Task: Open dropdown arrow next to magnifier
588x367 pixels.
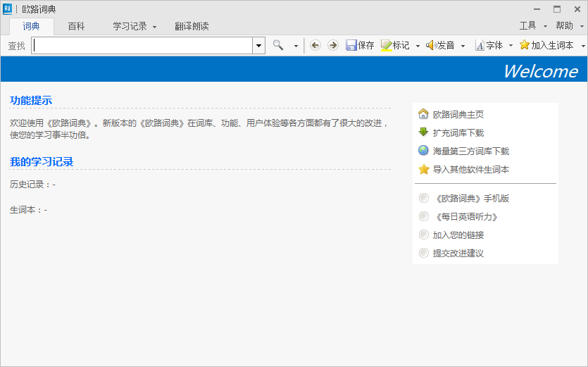Action: pos(296,46)
